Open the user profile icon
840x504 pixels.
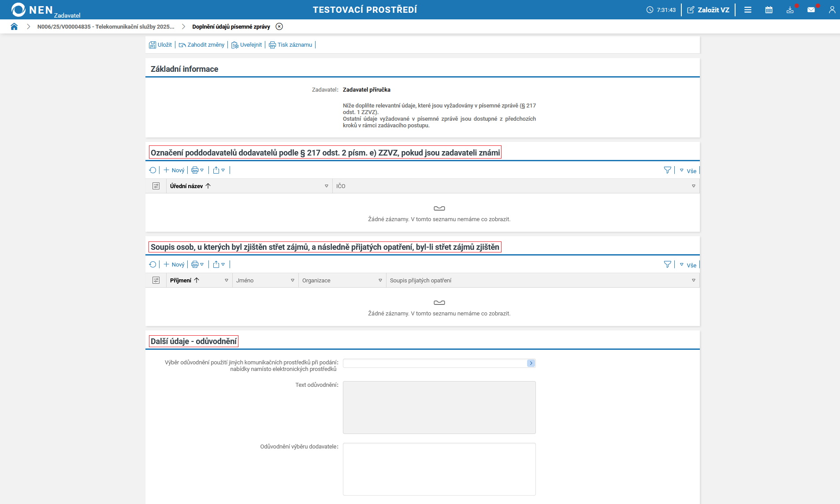pyautogui.click(x=832, y=10)
